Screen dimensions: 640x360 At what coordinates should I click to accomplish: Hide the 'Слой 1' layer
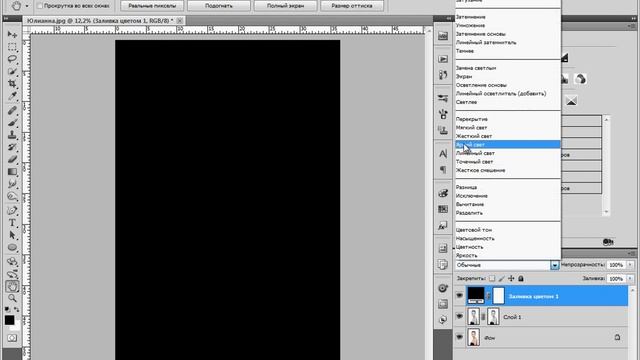click(x=460, y=316)
